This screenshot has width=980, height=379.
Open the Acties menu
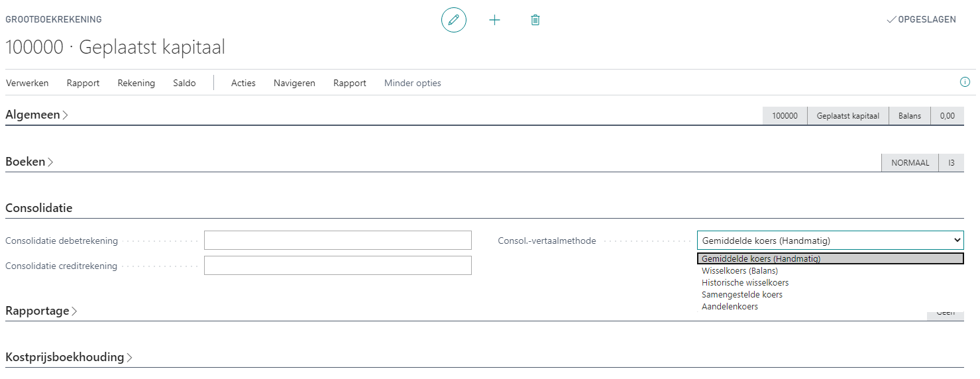(243, 83)
